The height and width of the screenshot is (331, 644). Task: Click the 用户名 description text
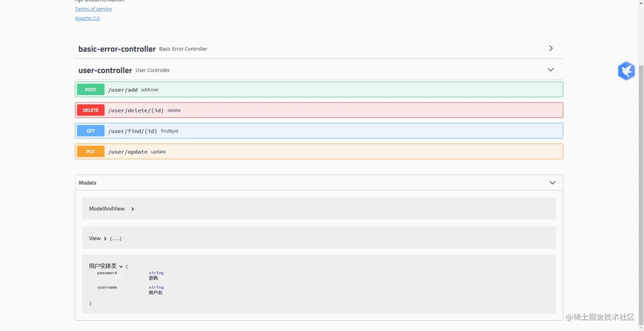[x=155, y=293]
